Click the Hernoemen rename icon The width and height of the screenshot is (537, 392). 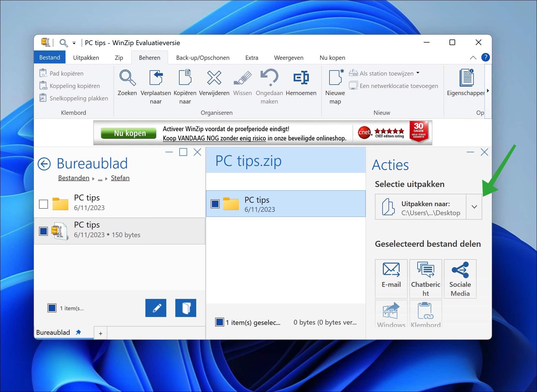click(x=301, y=78)
